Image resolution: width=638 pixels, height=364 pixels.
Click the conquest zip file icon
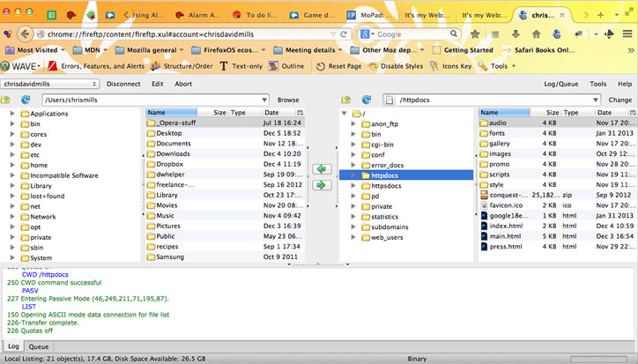(x=484, y=195)
